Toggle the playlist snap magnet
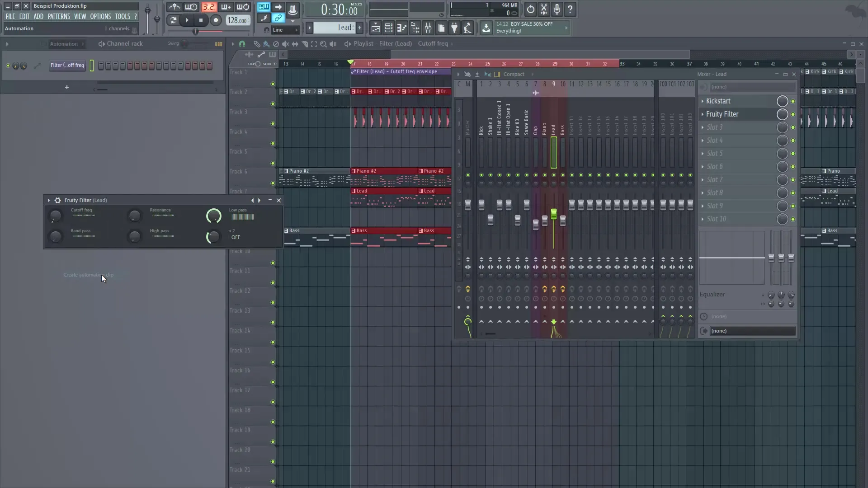Viewport: 868px width, 488px height. (242, 44)
